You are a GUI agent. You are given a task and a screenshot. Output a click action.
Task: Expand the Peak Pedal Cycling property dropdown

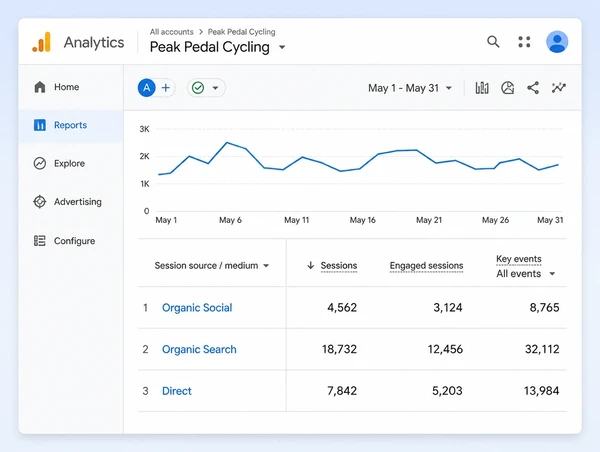(x=282, y=47)
